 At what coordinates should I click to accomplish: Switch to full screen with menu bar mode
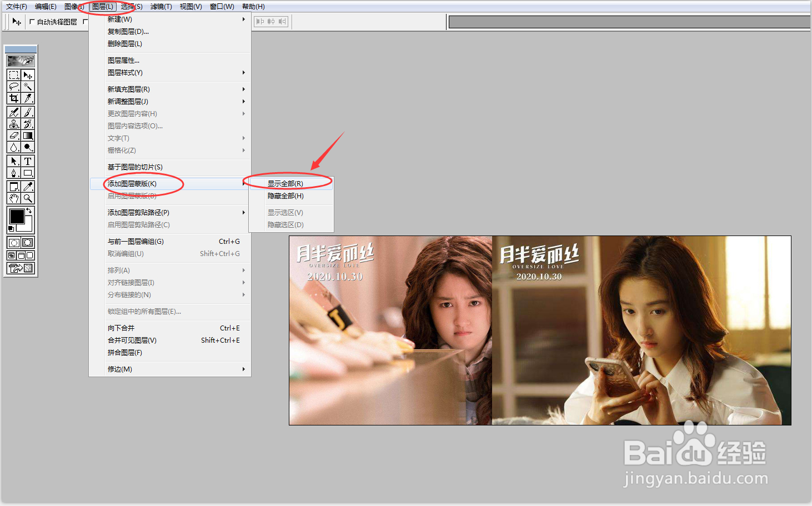click(21, 255)
